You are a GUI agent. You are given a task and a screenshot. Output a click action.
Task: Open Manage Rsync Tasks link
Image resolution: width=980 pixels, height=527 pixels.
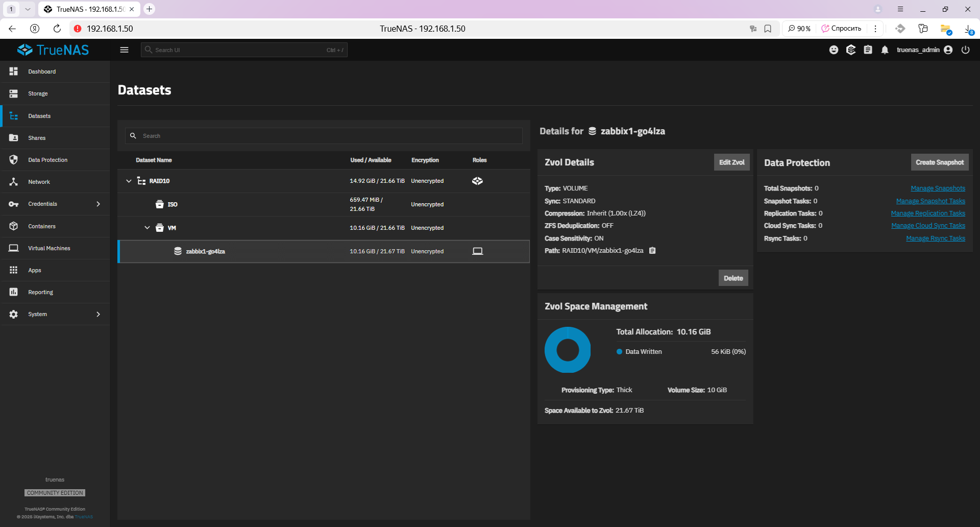tap(936, 238)
